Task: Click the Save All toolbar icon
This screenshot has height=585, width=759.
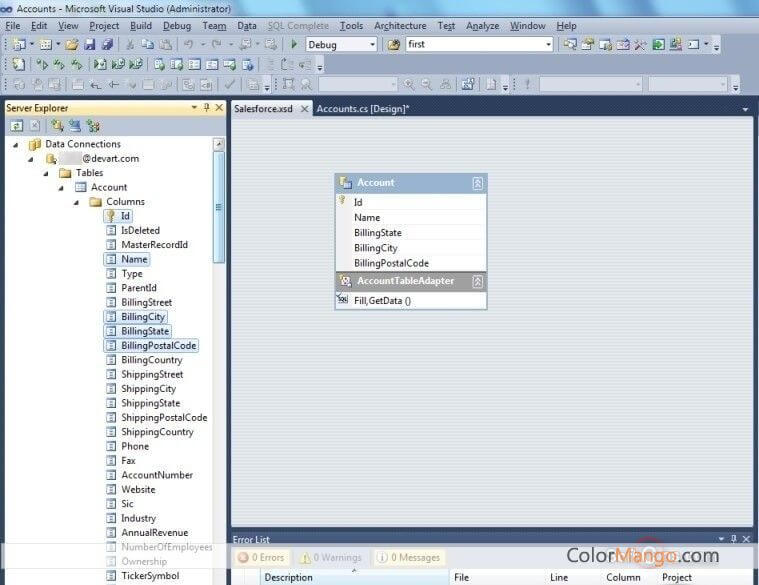Action: pos(107,45)
